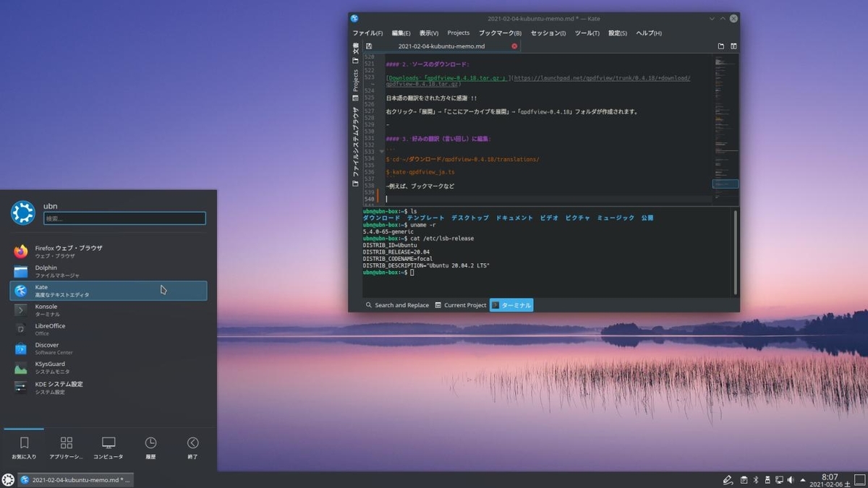Switch launcher to コンピュータ tab
The width and height of the screenshot is (868, 488).
pos(109,448)
